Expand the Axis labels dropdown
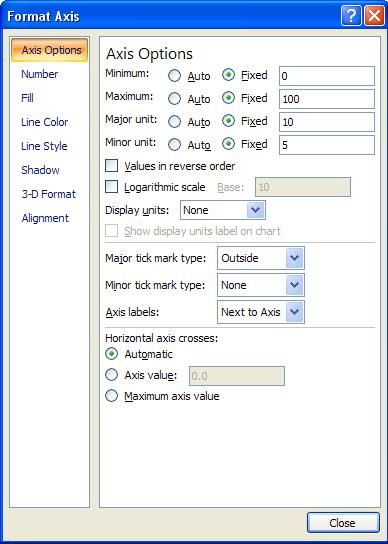 261,312
